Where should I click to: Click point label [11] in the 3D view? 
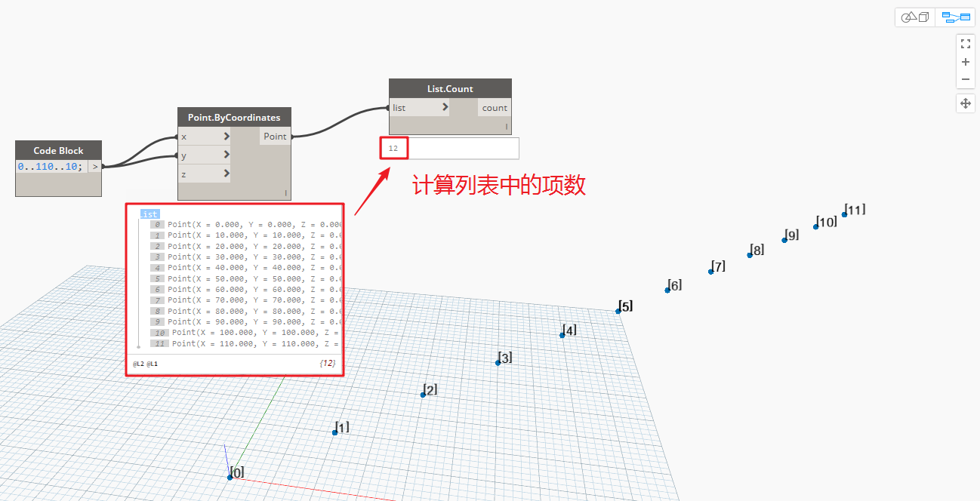855,210
